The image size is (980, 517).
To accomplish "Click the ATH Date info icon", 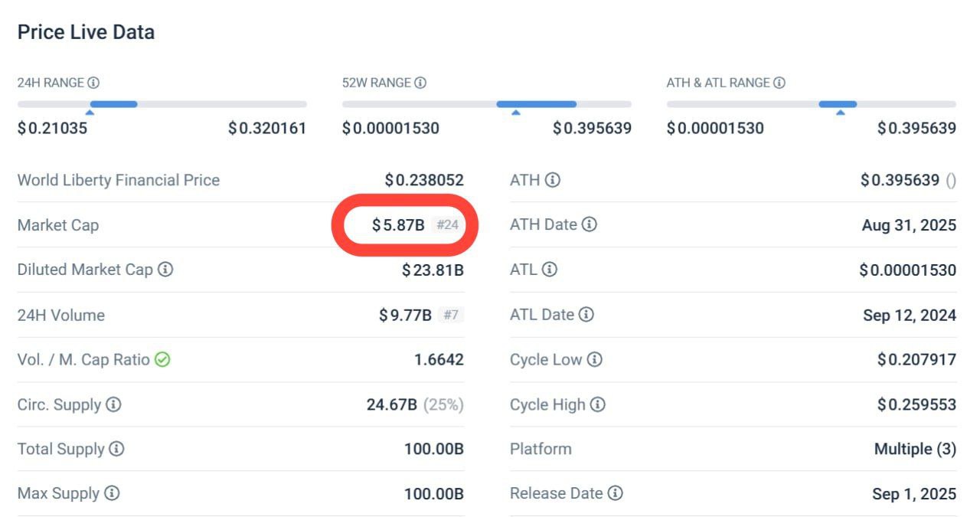I will pyautogui.click(x=589, y=224).
